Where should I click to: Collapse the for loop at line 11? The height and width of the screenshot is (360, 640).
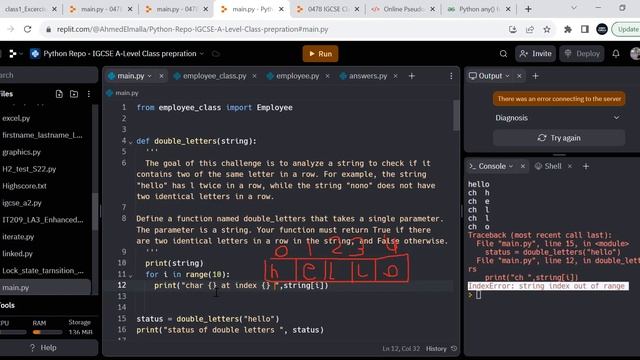point(131,276)
